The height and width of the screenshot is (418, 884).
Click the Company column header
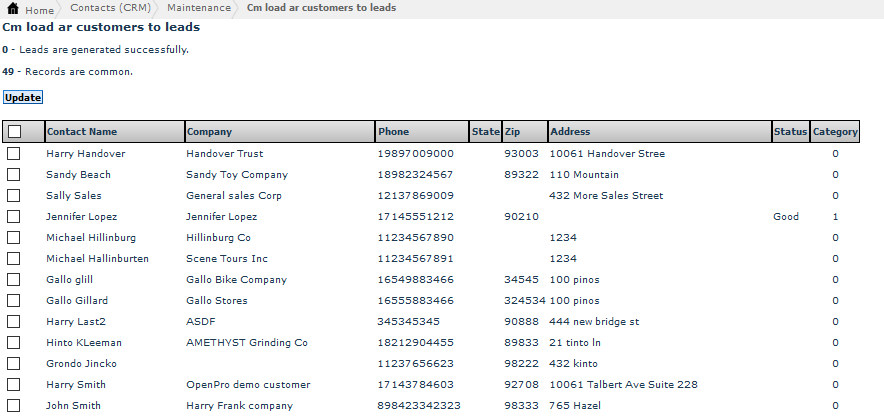tap(209, 132)
